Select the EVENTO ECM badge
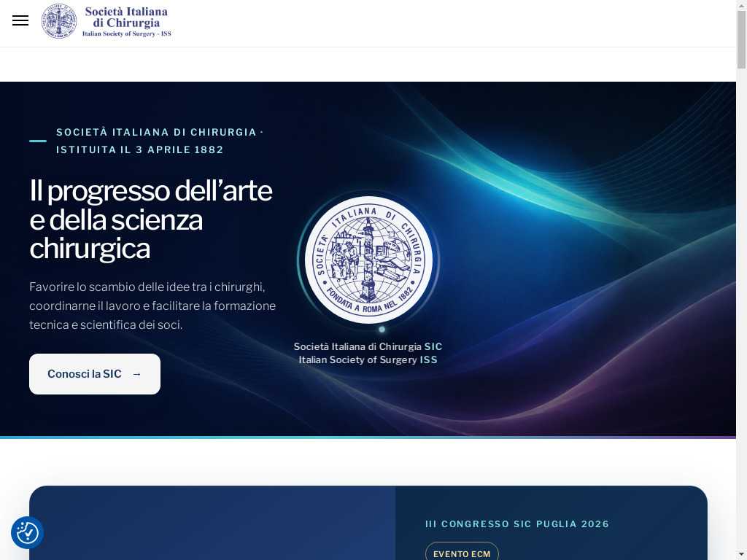The width and height of the screenshot is (747, 560). [462, 553]
